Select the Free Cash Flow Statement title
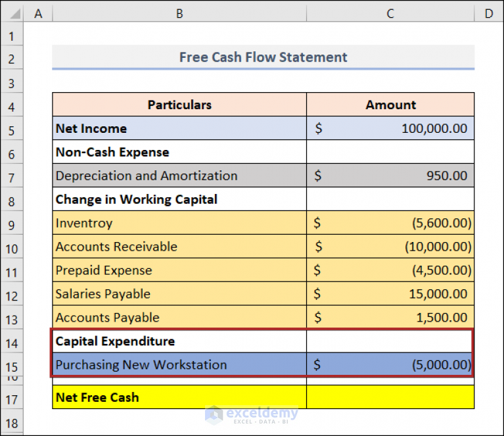Screen dimensions: 504x436 click(263, 57)
